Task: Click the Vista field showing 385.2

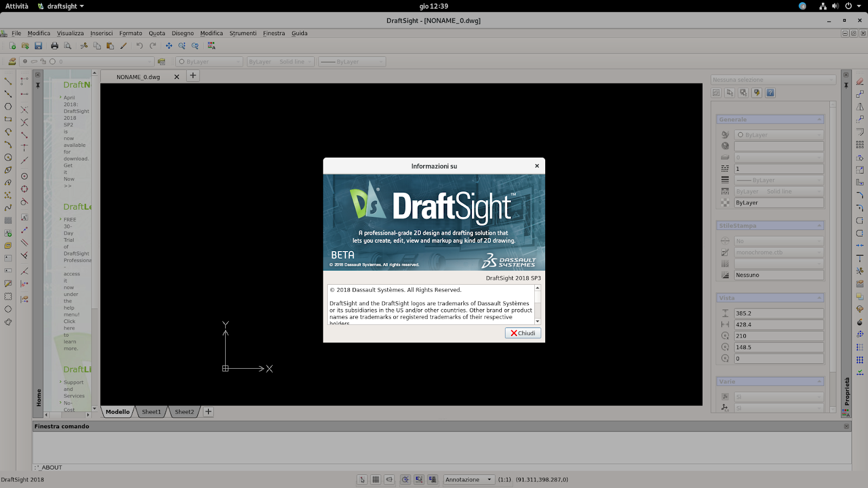Action: pyautogui.click(x=779, y=313)
